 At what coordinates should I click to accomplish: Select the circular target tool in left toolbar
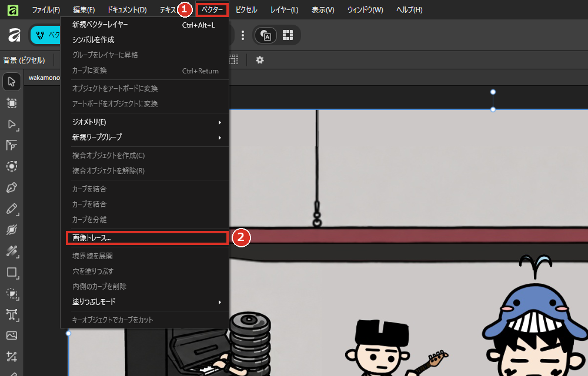[12, 166]
